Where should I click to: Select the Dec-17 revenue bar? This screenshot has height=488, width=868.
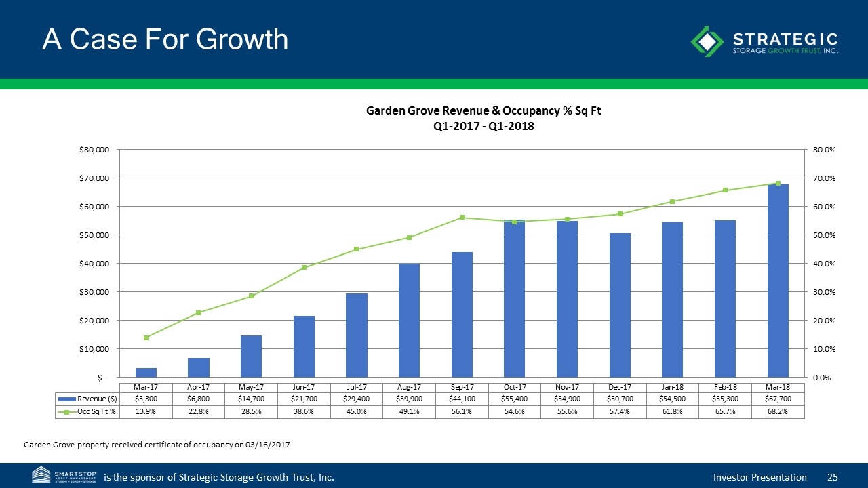(620, 305)
